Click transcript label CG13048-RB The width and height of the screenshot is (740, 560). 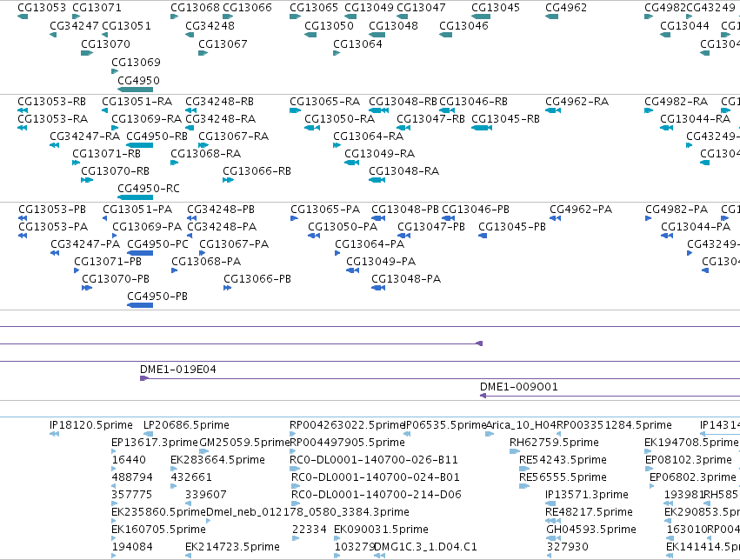[403, 102]
